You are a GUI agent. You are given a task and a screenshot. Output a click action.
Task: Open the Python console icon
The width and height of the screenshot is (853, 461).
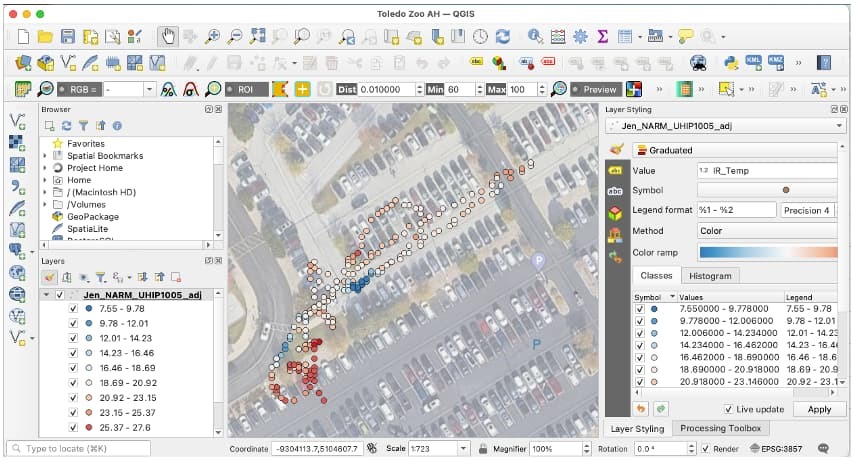[731, 62]
